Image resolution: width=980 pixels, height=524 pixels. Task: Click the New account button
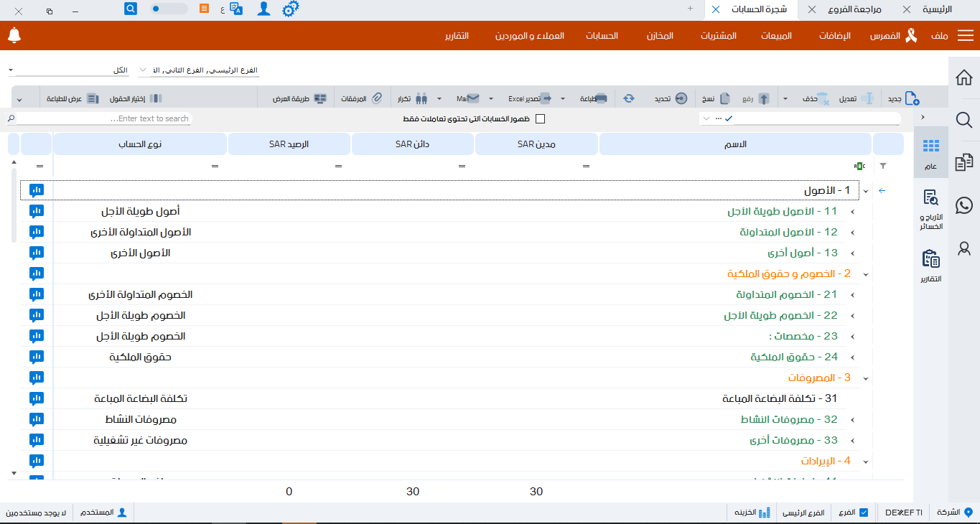(x=903, y=98)
